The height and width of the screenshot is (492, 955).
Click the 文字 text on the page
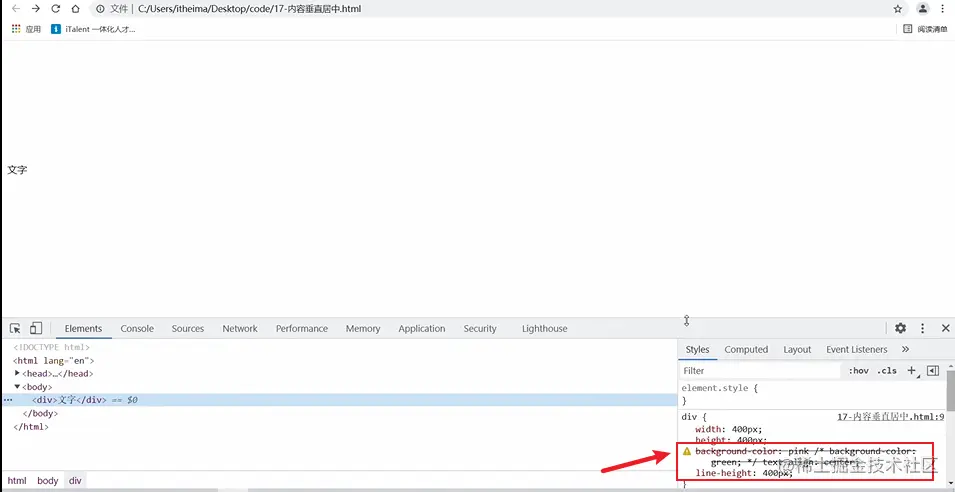[x=17, y=170]
